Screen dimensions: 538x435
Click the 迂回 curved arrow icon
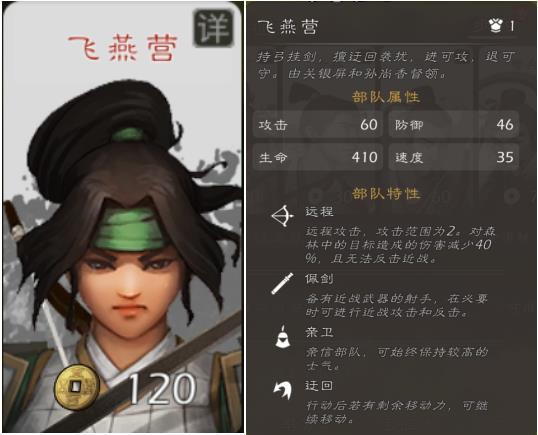click(283, 390)
